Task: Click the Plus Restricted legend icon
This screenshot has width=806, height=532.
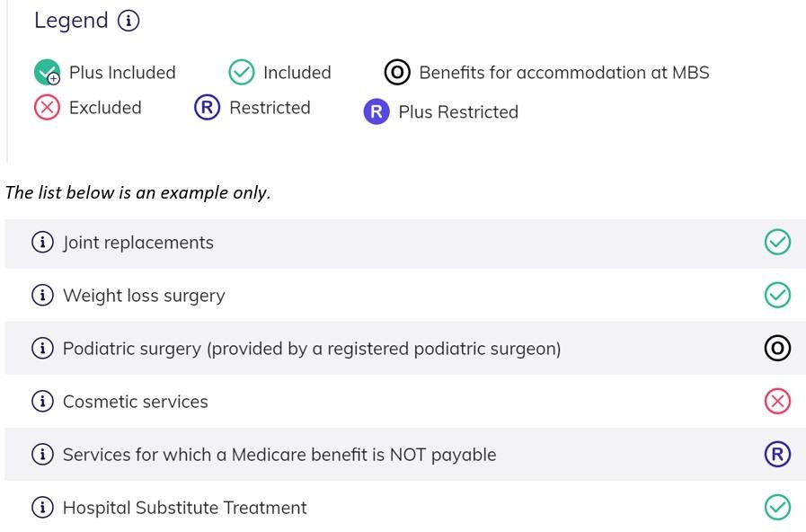Action: pyautogui.click(x=376, y=111)
